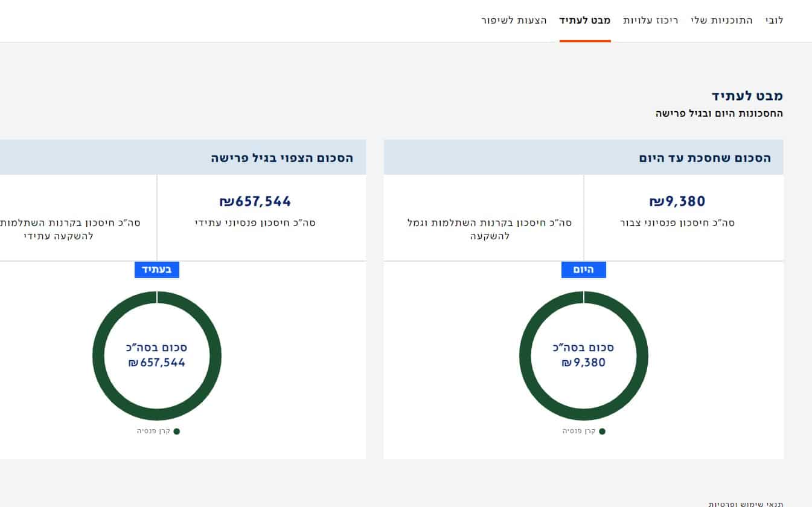The height and width of the screenshot is (507, 812).
Task: Go to הצעות לשיפור tab
Action: (x=514, y=21)
